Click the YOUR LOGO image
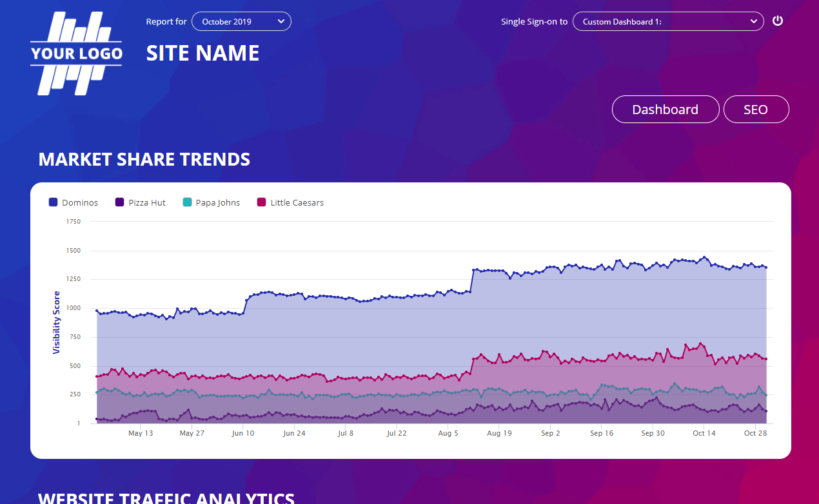Viewport: 819px width, 504px height. [76, 53]
